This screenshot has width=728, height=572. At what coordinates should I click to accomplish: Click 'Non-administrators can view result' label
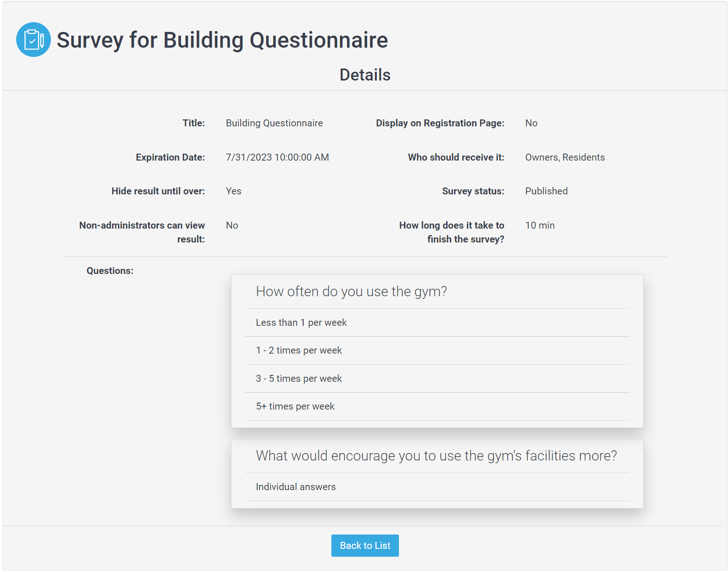click(x=142, y=232)
